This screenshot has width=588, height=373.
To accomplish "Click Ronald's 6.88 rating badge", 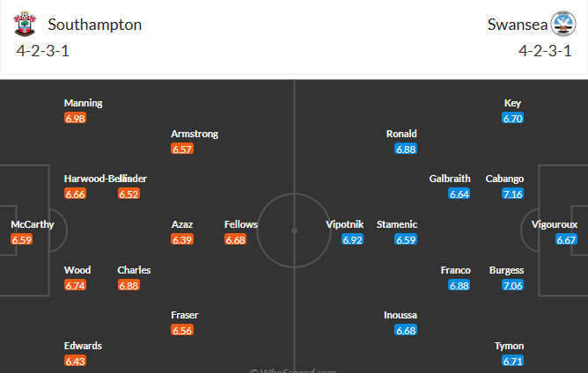I will click(406, 149).
